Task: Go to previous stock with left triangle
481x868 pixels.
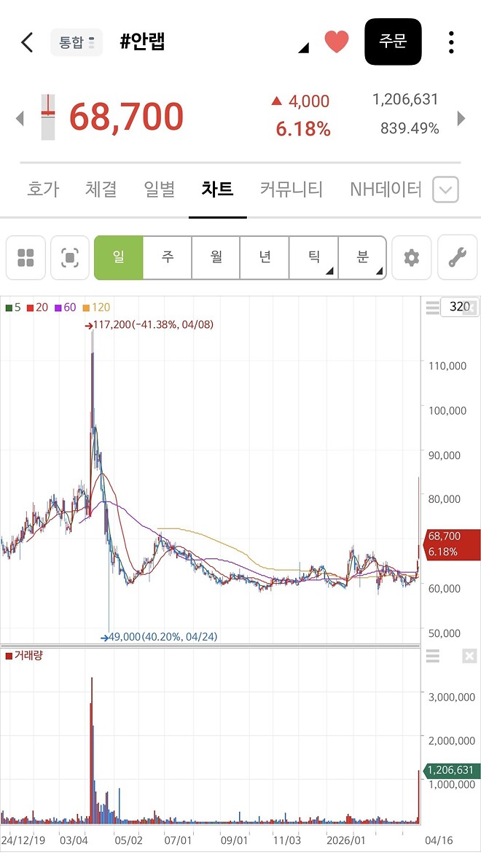Action: click(x=20, y=118)
